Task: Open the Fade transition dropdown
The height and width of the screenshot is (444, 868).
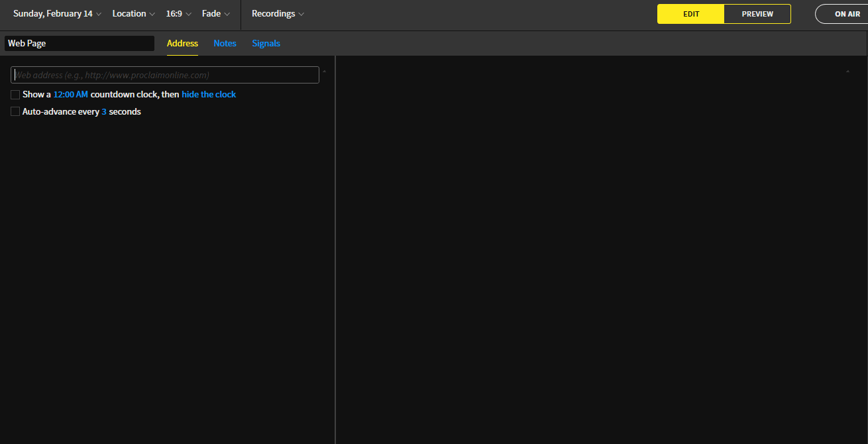Action: [216, 14]
